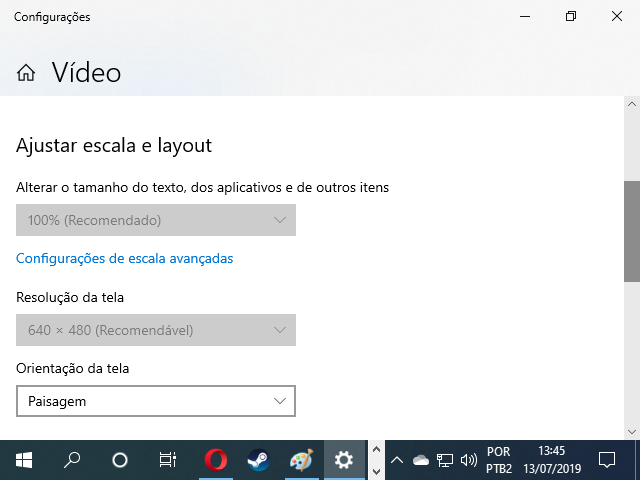640x480 pixels.
Task: Open taskbar search magnifier
Action: click(x=72, y=460)
